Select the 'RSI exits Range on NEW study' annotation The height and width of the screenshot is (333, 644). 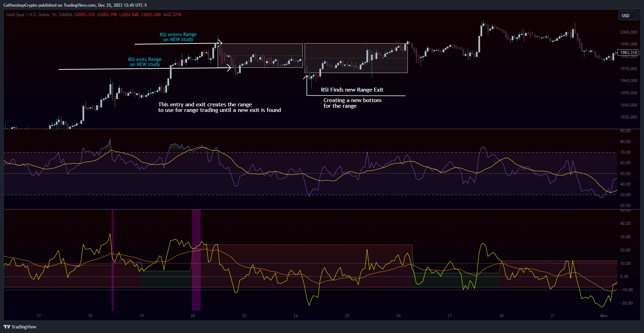pos(145,62)
